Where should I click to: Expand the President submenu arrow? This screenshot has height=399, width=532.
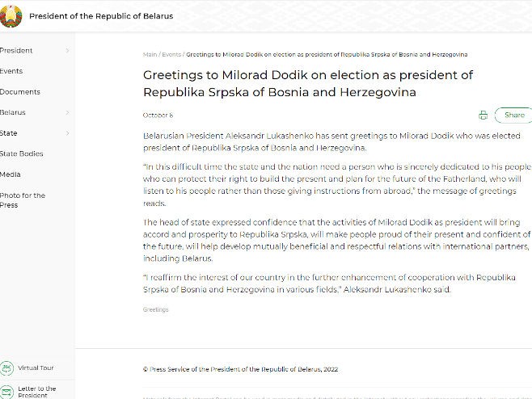click(67, 51)
